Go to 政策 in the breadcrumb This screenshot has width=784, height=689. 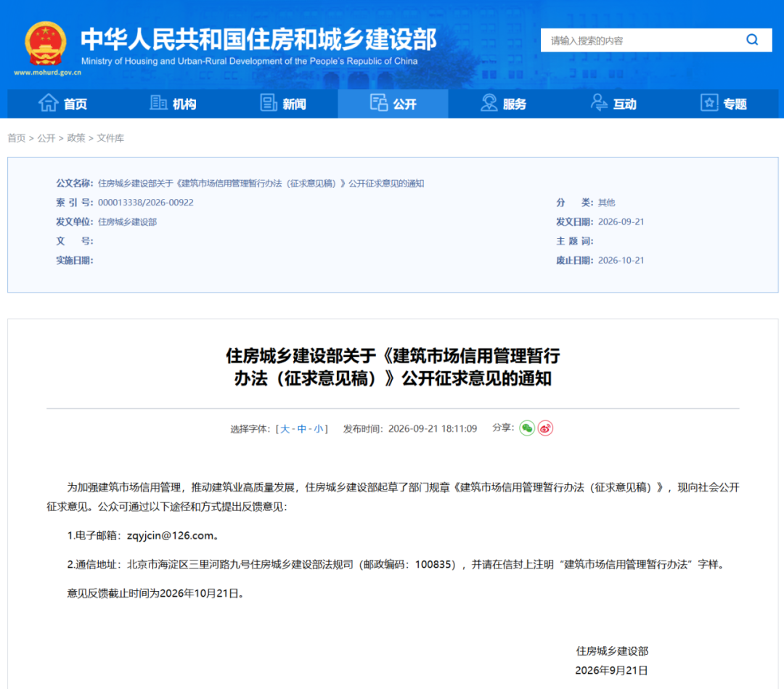click(x=76, y=138)
